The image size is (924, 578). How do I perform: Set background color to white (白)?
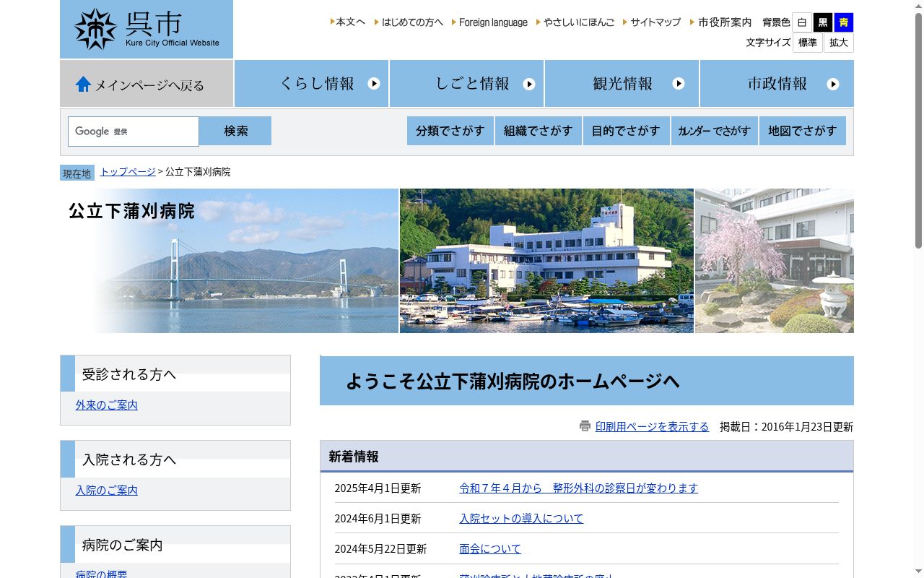tap(802, 22)
